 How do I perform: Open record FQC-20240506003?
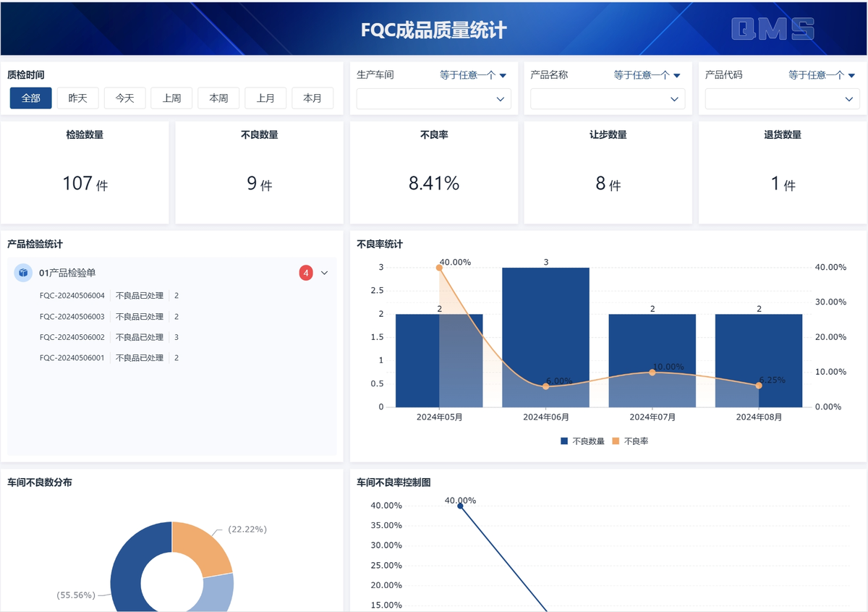pyautogui.click(x=72, y=317)
